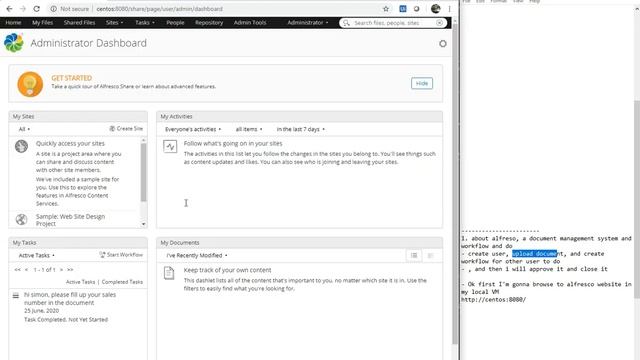Switch My Documents to simple view icon

[414, 256]
